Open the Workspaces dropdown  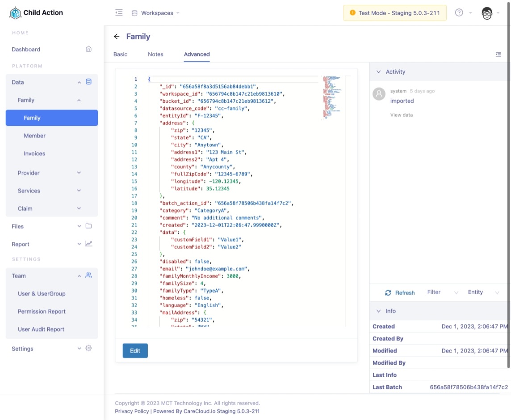156,13
